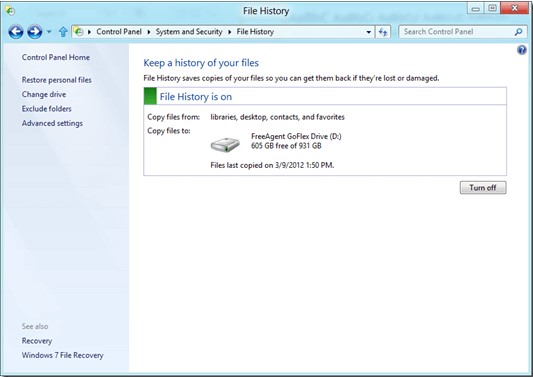Open Exclude folders settings
Viewport: 533px width, 377px height.
point(47,109)
